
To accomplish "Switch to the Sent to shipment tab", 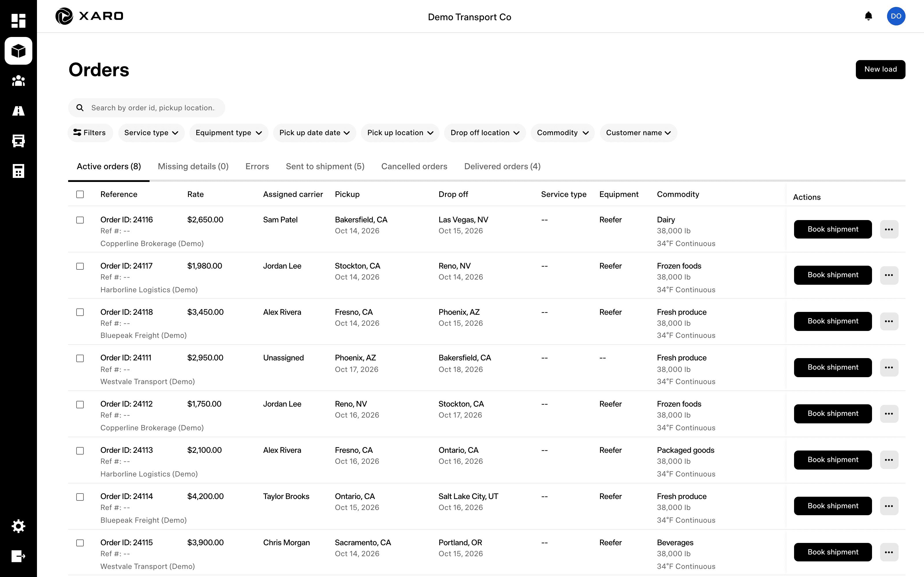I will [325, 166].
